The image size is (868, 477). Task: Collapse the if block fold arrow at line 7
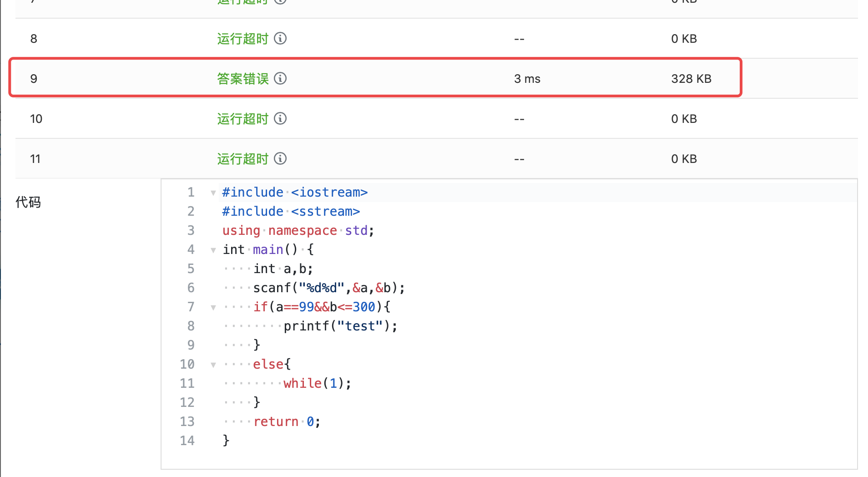[x=213, y=308]
